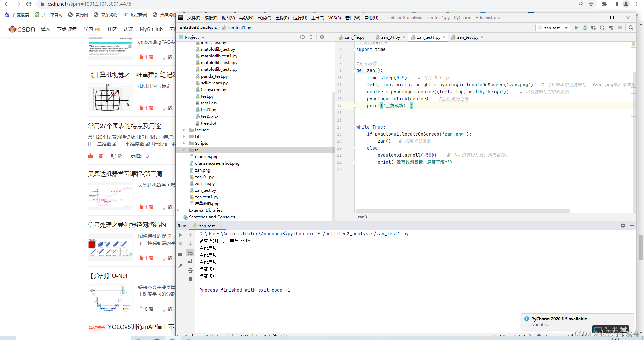Expand External Libraries node

tap(178, 210)
